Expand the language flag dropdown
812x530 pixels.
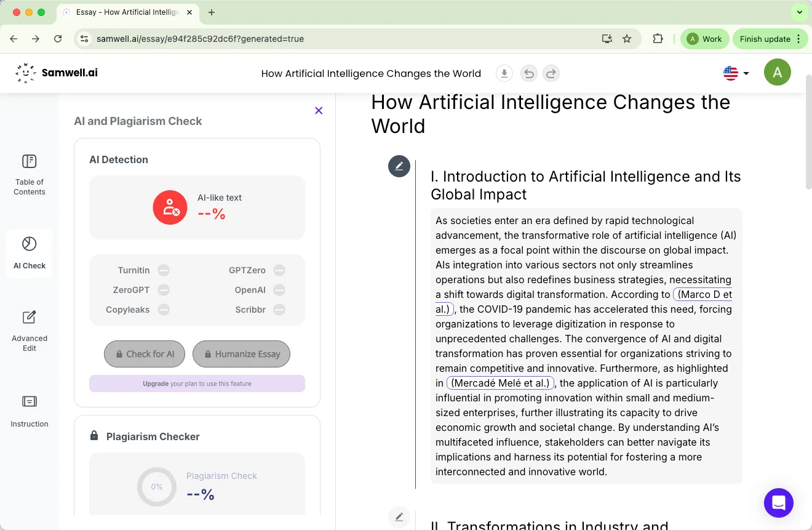(736, 73)
